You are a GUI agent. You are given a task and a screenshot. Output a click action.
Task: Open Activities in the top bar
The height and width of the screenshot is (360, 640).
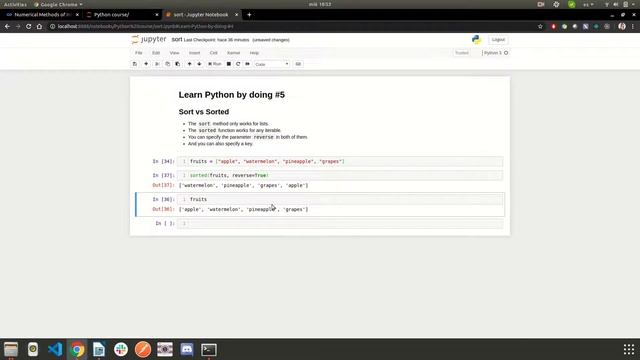[15, 4]
